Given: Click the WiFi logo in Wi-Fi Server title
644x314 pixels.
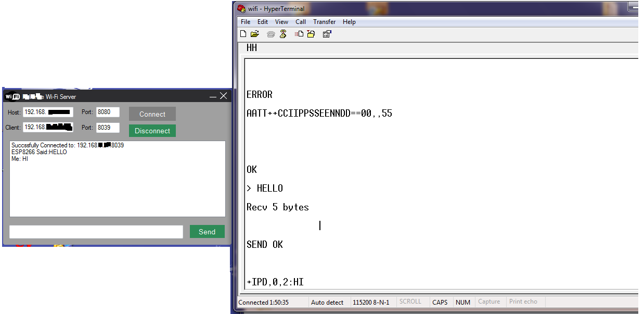Looking at the screenshot, I should [x=12, y=96].
